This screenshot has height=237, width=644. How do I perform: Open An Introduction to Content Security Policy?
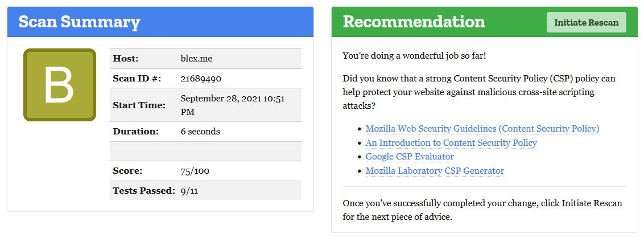(x=451, y=143)
